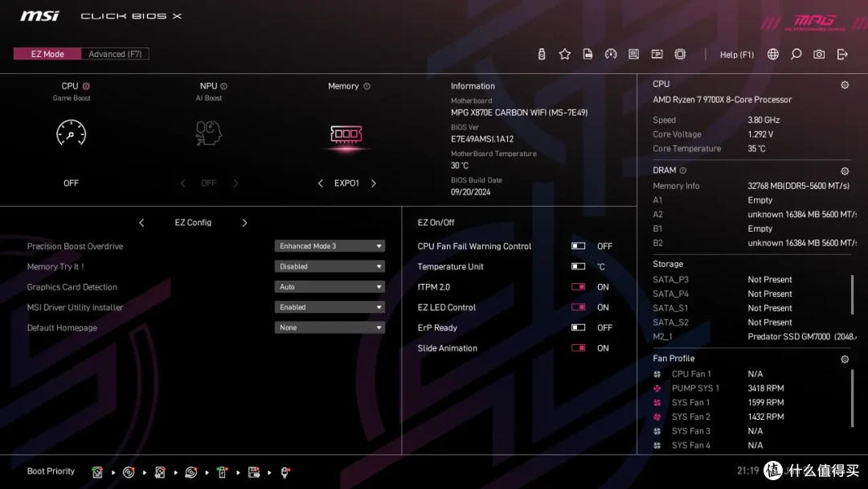Open the Default Homepage dropdown

coord(330,327)
